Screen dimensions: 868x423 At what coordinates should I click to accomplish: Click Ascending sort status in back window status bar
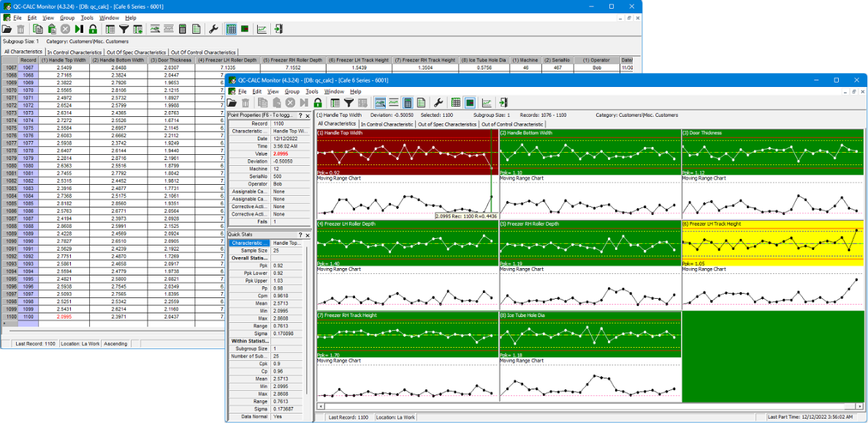click(115, 344)
